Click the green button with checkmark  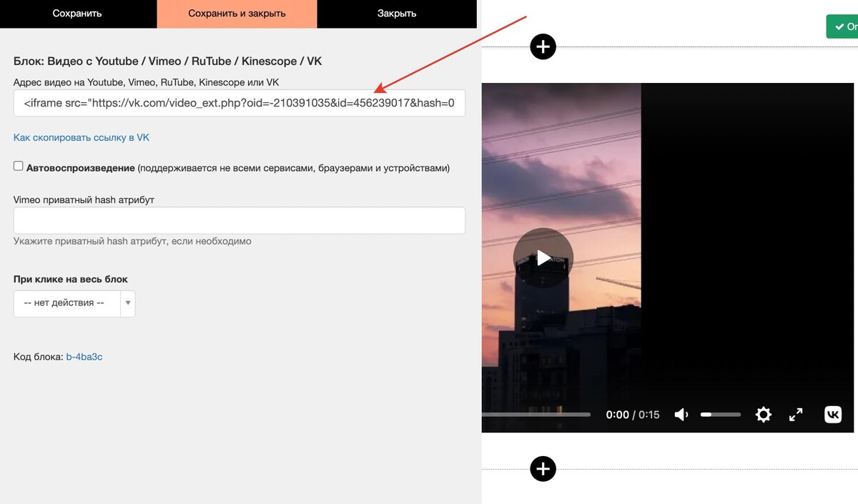click(x=842, y=26)
